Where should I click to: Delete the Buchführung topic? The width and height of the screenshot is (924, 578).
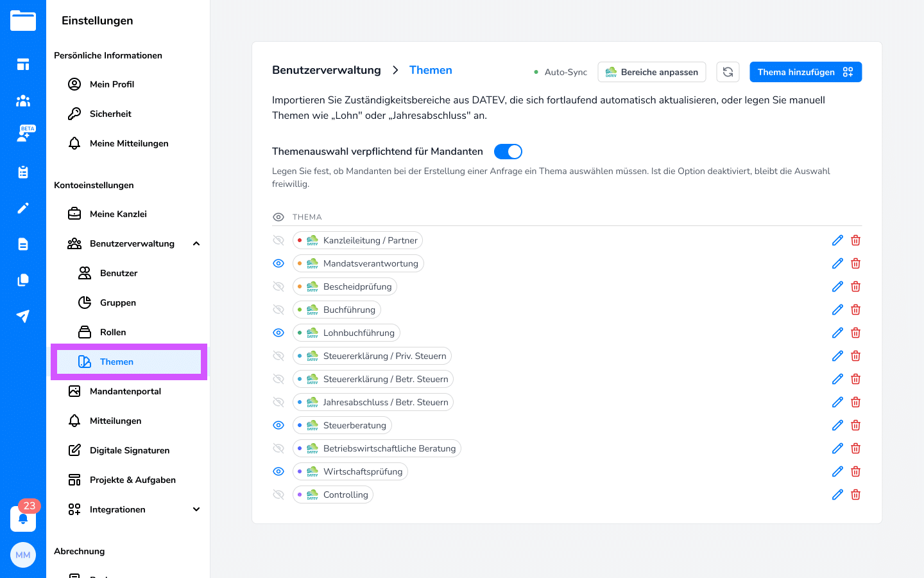pyautogui.click(x=855, y=310)
